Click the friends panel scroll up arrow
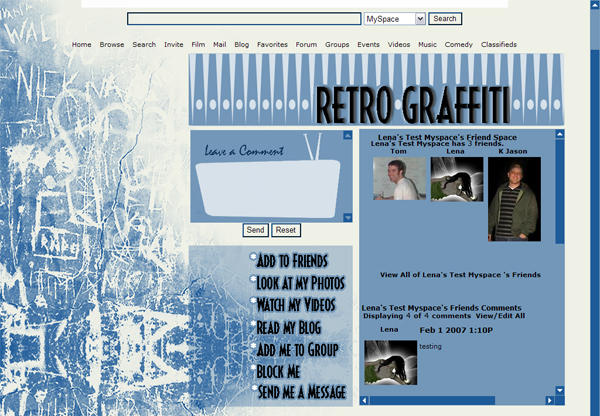 (560, 134)
